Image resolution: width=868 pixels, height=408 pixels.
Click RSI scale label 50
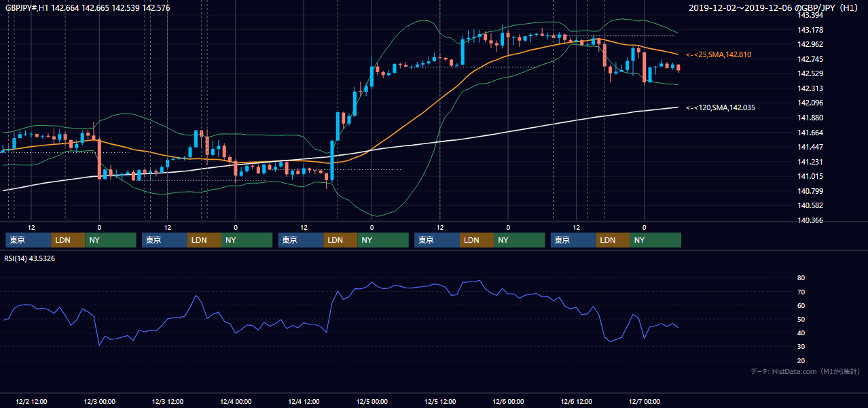801,319
